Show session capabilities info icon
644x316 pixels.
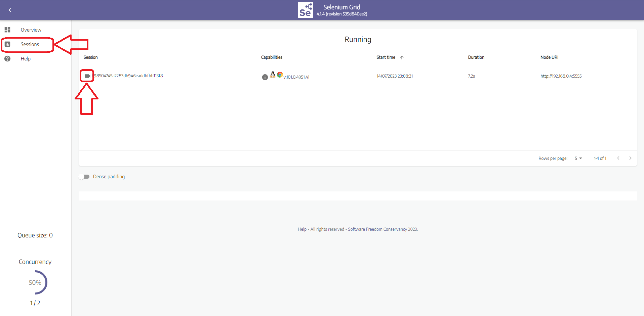pos(265,77)
